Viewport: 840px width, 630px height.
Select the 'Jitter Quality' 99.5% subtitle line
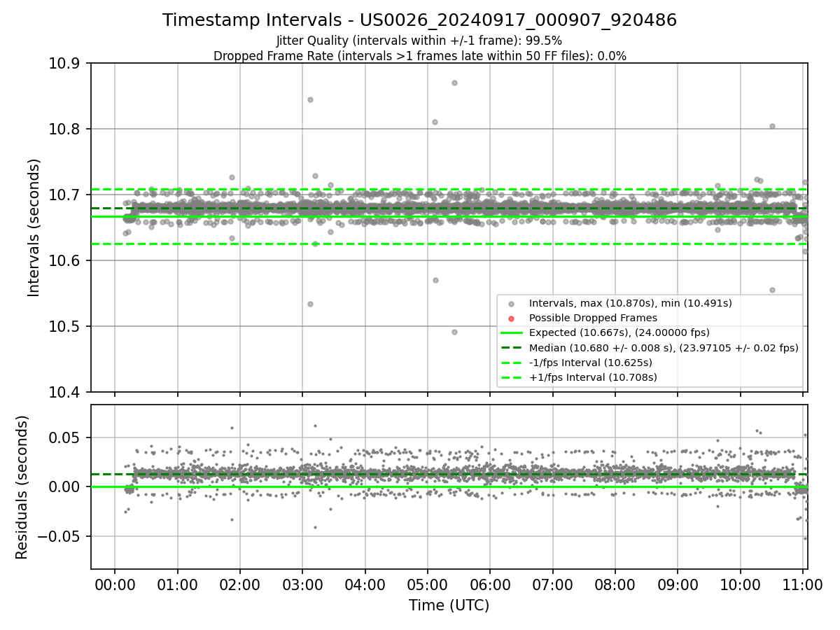click(419, 41)
